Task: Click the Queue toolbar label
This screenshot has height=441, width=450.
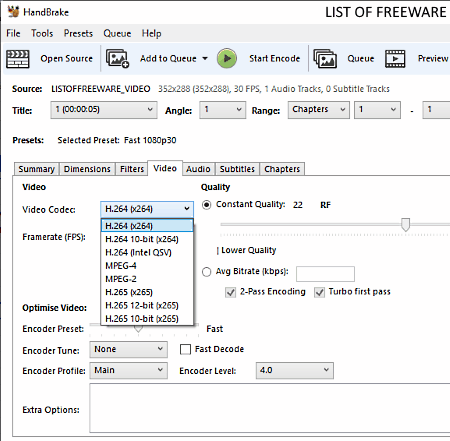Action: click(361, 59)
